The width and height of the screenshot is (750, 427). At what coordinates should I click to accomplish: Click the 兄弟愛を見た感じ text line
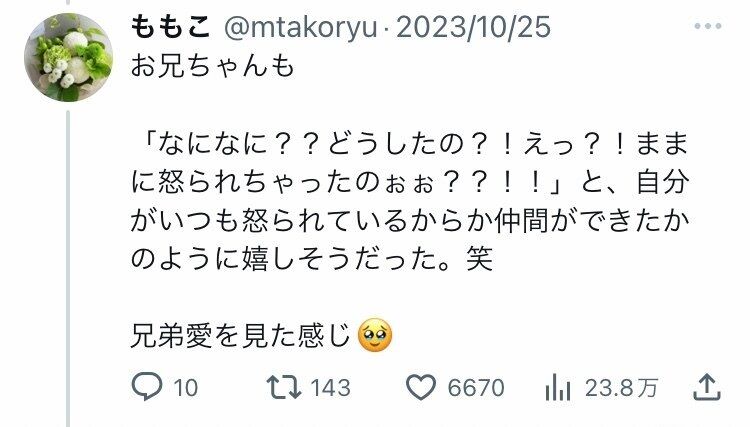click(x=241, y=336)
